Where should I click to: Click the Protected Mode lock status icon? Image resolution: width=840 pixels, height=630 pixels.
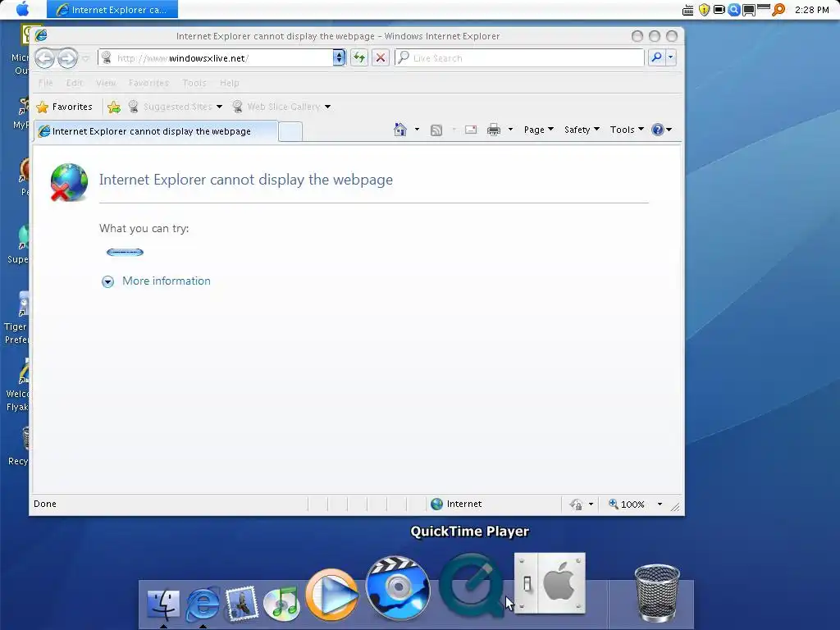click(577, 504)
